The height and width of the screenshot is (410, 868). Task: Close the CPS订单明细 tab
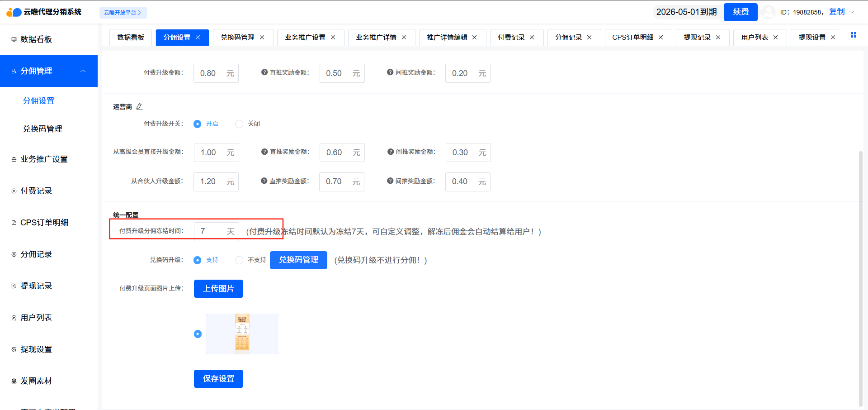[660, 38]
